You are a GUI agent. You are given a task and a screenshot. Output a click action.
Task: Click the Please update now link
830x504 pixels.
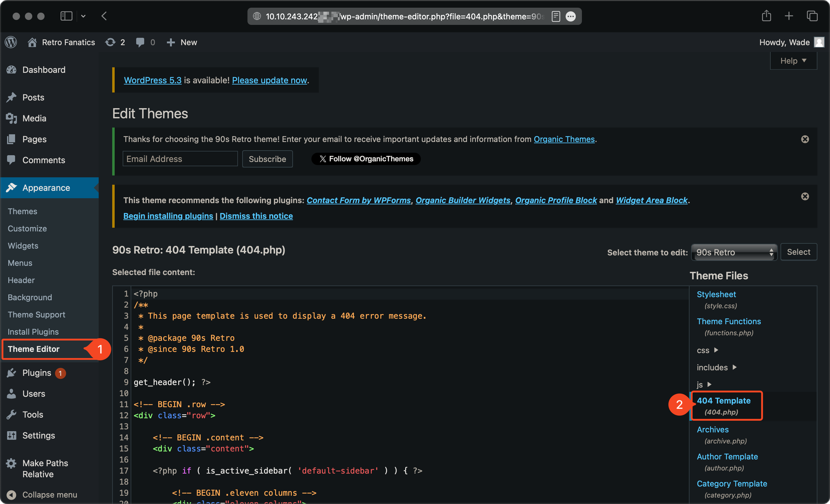click(x=269, y=80)
